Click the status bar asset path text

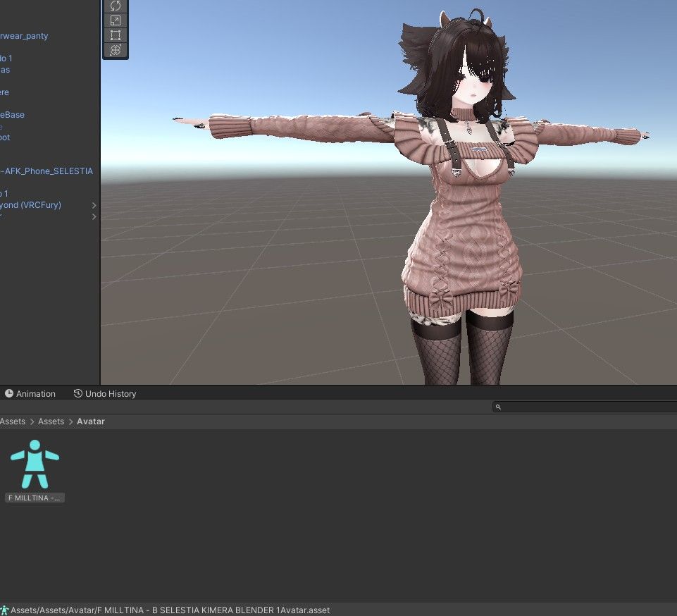pos(170,610)
